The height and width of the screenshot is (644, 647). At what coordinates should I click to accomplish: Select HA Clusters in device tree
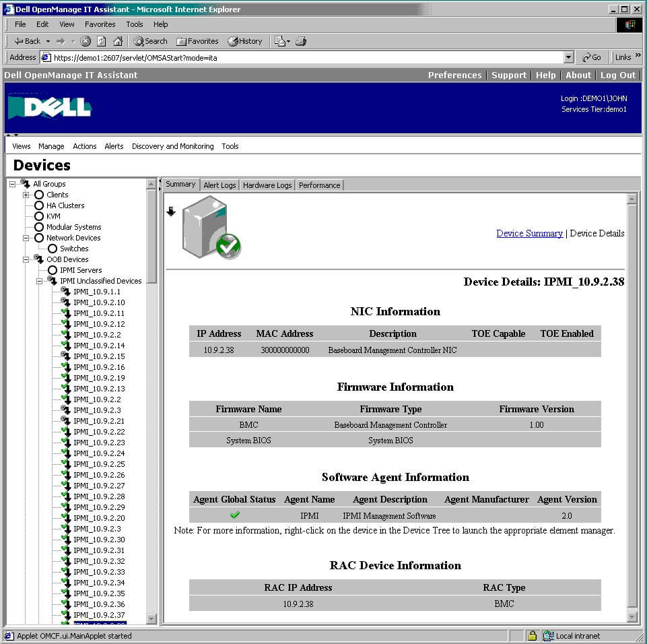(65, 205)
